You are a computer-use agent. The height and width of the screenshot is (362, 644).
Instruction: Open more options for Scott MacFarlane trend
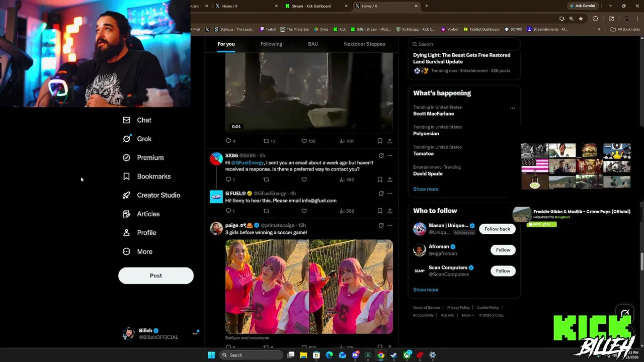click(512, 108)
